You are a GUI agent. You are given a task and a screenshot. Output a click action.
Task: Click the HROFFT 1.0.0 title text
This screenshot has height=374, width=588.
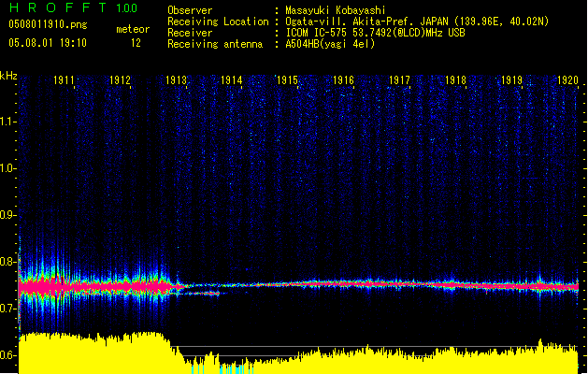pyautogui.click(x=74, y=7)
